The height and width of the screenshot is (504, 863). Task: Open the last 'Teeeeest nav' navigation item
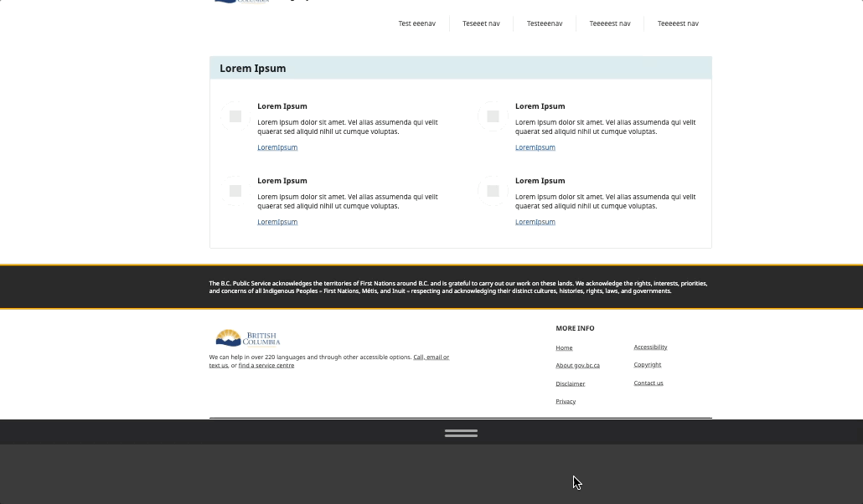click(678, 23)
